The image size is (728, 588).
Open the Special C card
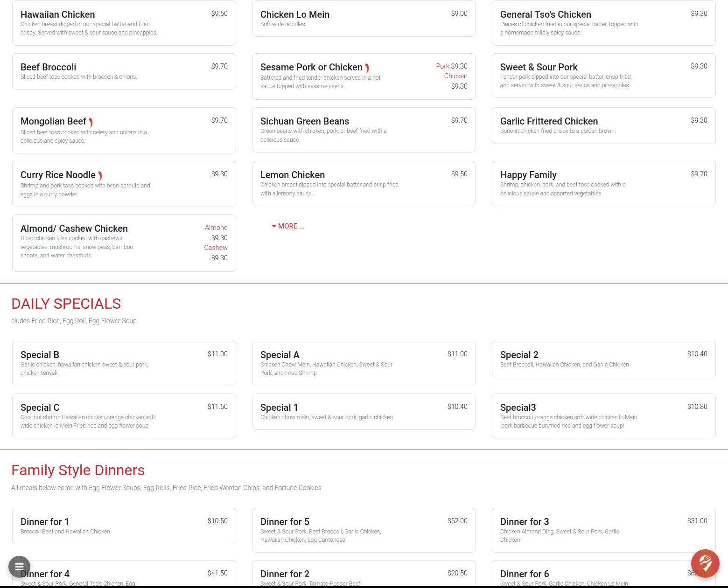tap(124, 416)
